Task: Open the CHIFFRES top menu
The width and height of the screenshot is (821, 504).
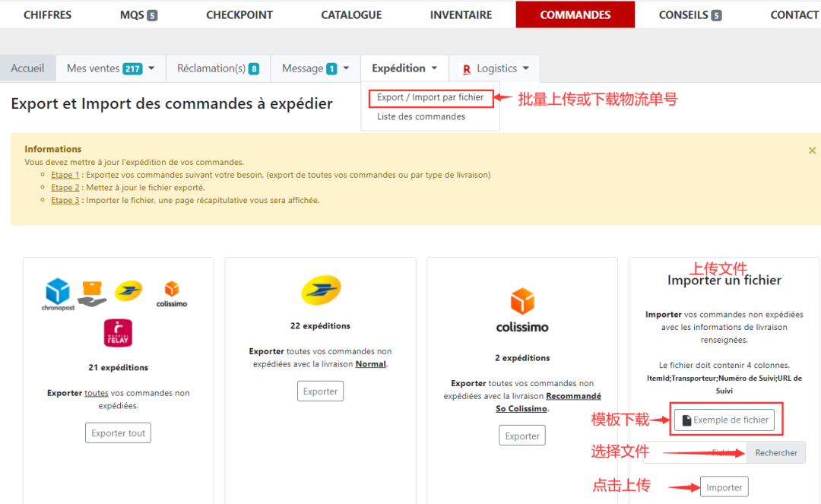Action: [x=48, y=14]
